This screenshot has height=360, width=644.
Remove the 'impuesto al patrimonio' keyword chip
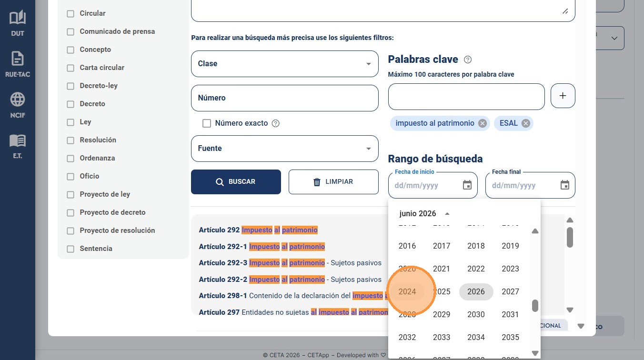click(x=483, y=123)
